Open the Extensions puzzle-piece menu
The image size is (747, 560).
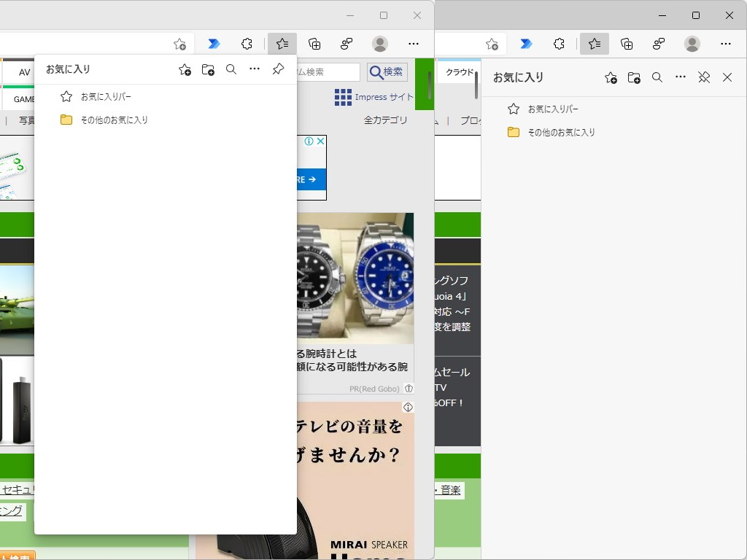click(247, 44)
